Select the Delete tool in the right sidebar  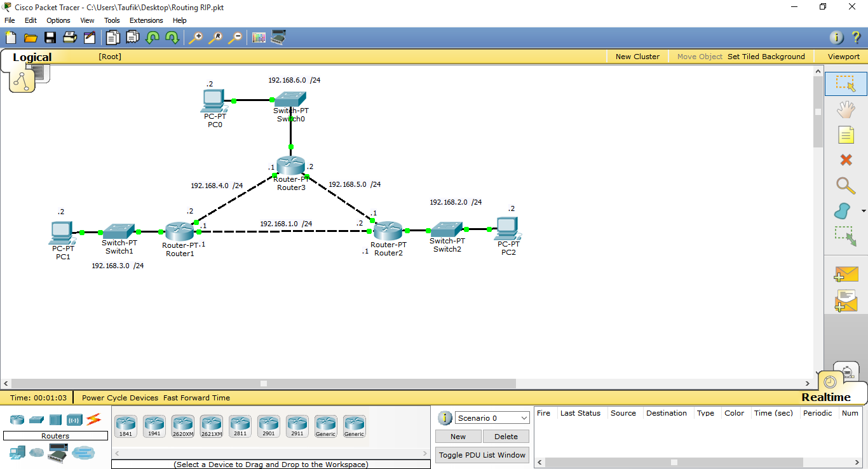click(846, 160)
